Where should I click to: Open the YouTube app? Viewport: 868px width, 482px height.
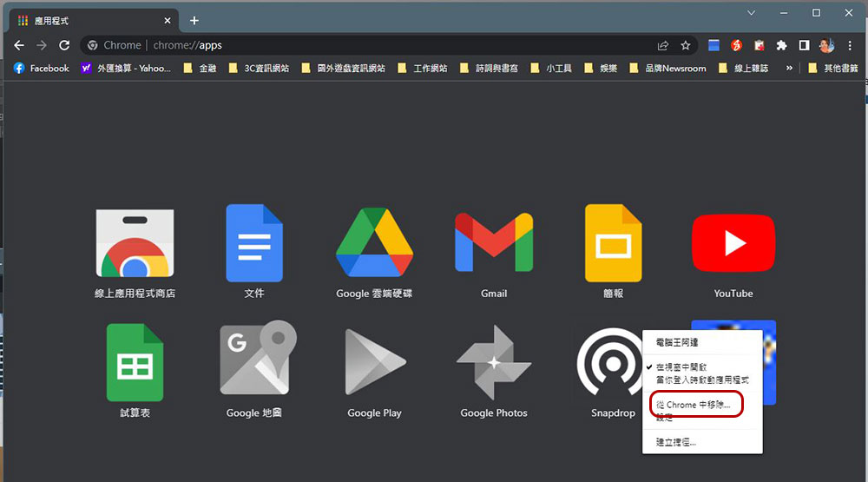click(733, 244)
